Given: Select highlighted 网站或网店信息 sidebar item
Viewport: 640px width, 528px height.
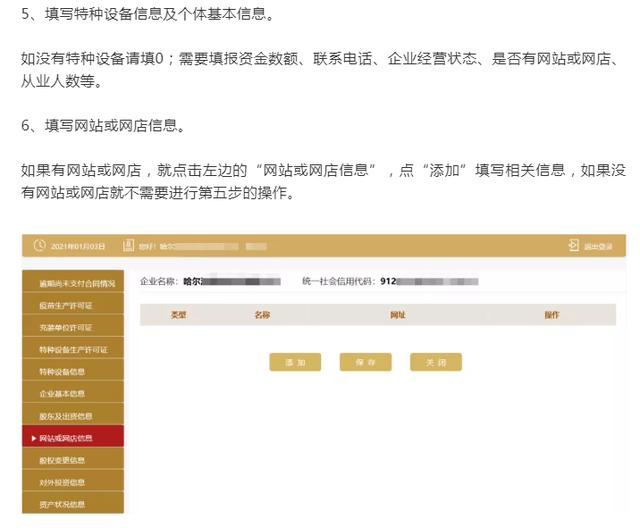Looking at the screenshot, I should (x=73, y=436).
